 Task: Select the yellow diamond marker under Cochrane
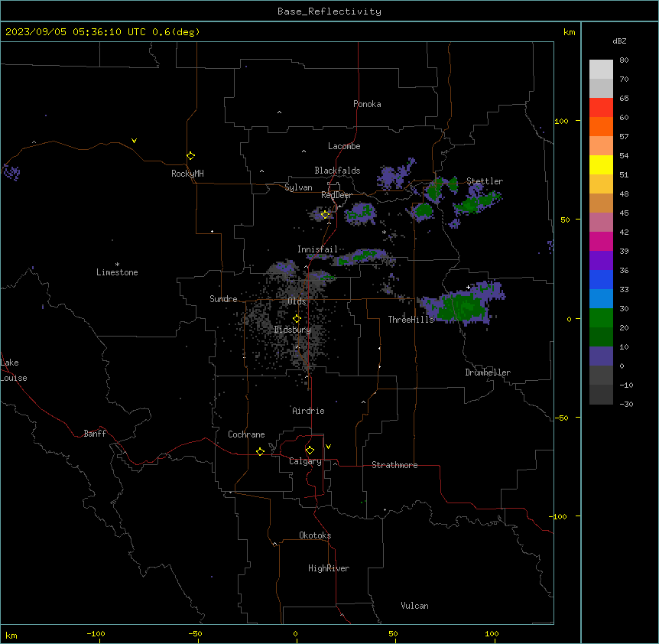260,451
